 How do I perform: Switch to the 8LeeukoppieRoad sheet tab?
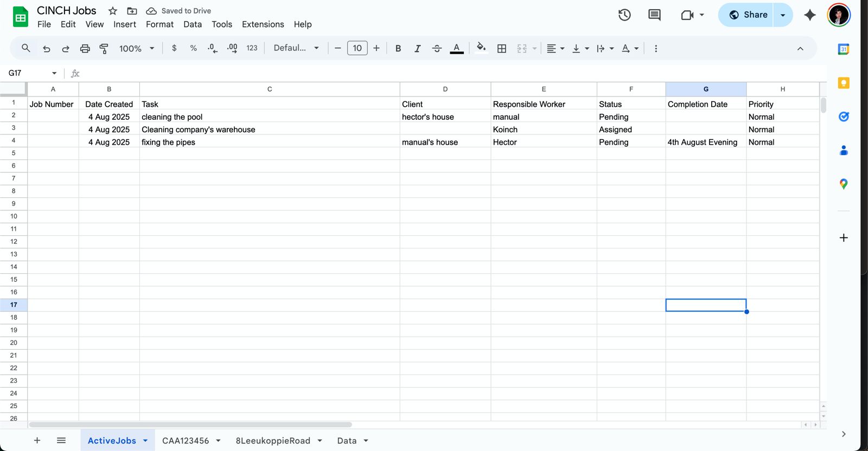click(273, 441)
